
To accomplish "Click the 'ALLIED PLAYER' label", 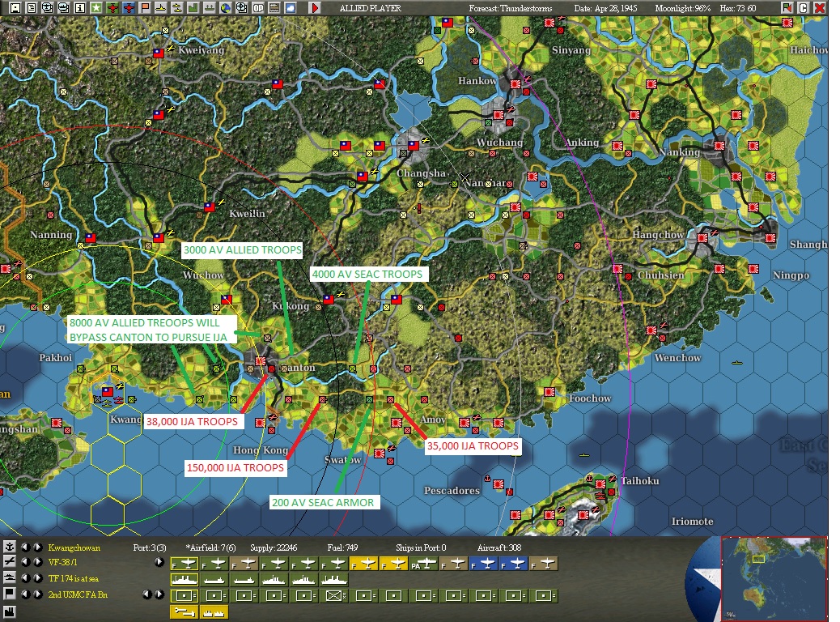I will (x=370, y=8).
